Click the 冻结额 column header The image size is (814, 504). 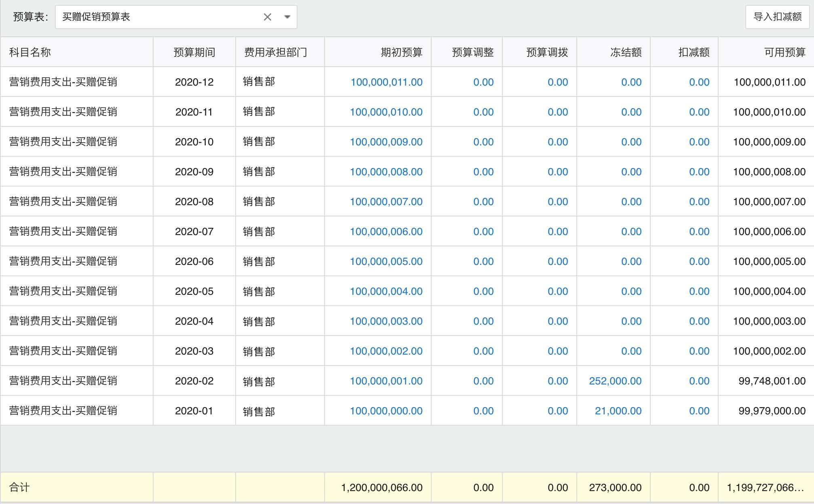pos(626,52)
